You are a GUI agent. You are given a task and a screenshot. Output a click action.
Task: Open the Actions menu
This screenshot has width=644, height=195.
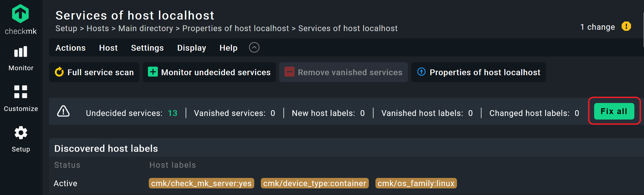[70, 48]
